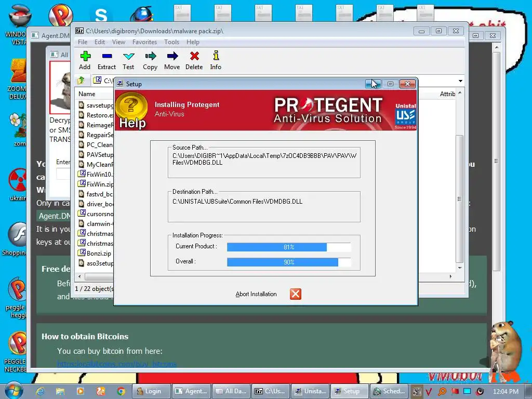This screenshot has width=532, height=399.
Task: Select Bonzi.zip in file list
Action: [x=96, y=253]
